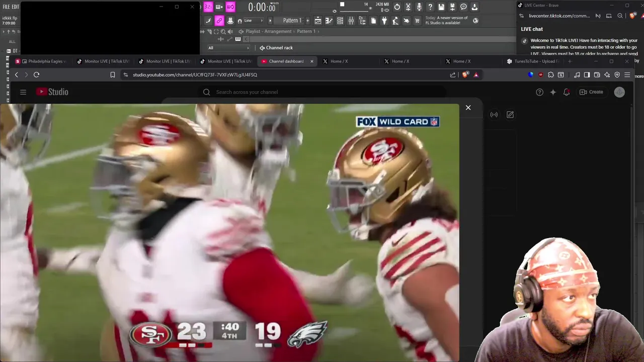Click the Pattern 1 breadcrumb in playlist
Screen dimensions: 644x362
pos(306,31)
